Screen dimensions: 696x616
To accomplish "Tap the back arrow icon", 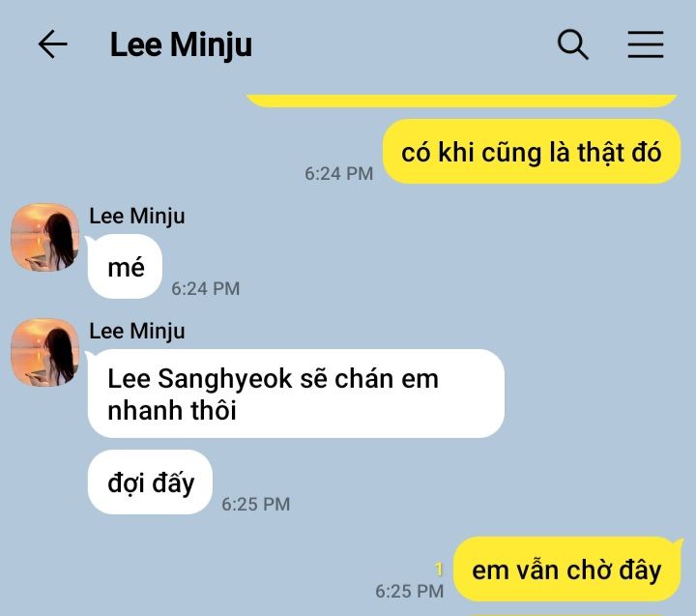I will click(x=53, y=44).
